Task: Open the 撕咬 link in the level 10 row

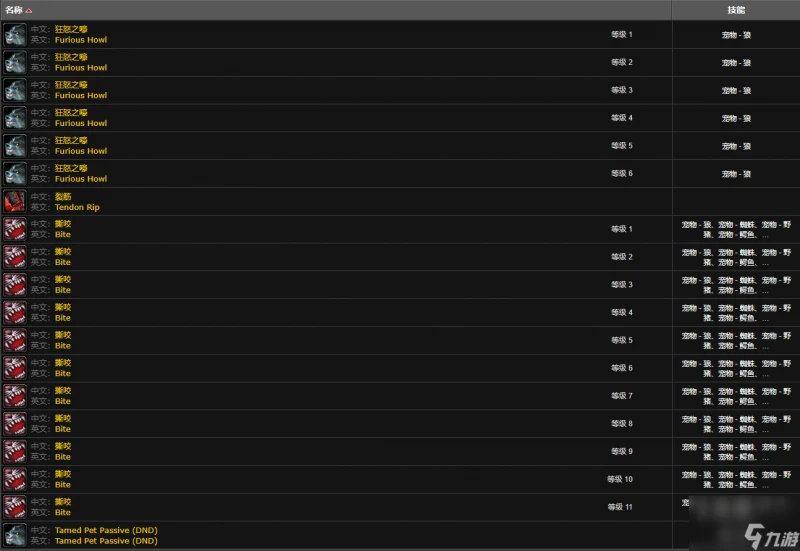Action: coord(63,474)
